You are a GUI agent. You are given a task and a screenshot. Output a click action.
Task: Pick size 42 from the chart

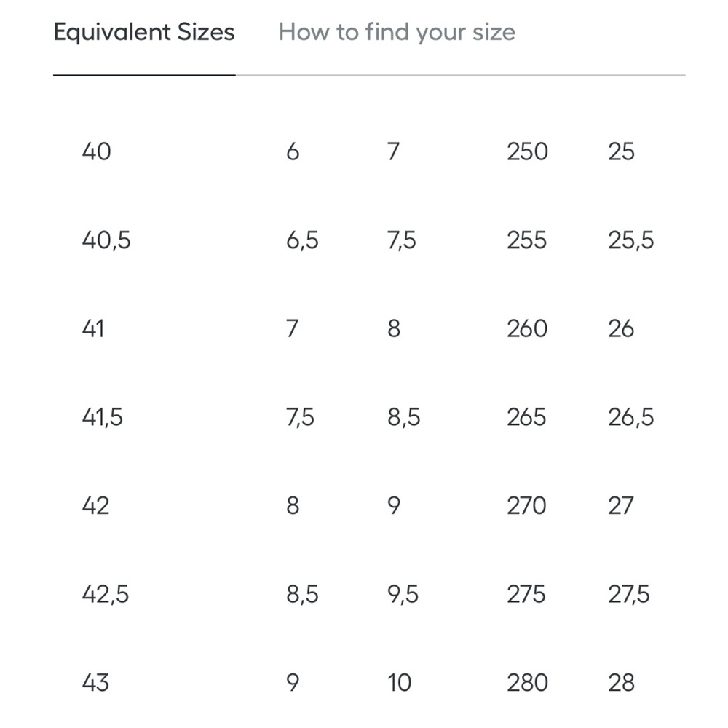coord(96,506)
